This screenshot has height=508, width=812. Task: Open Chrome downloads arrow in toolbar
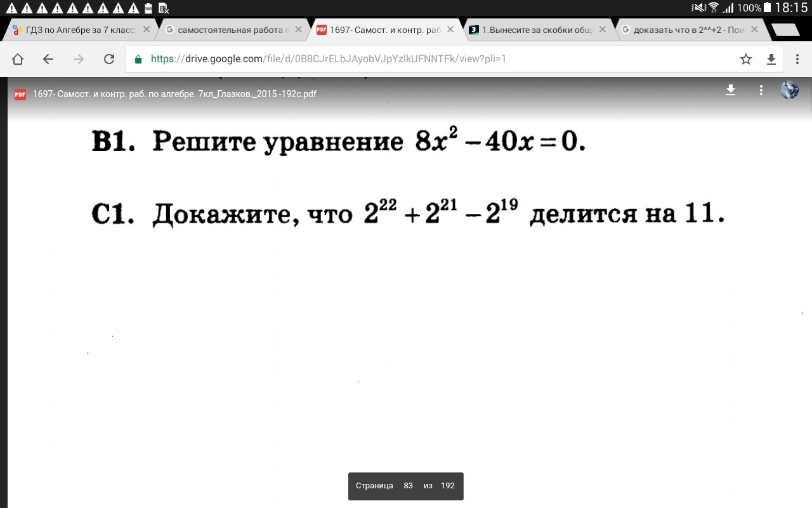coord(771,59)
